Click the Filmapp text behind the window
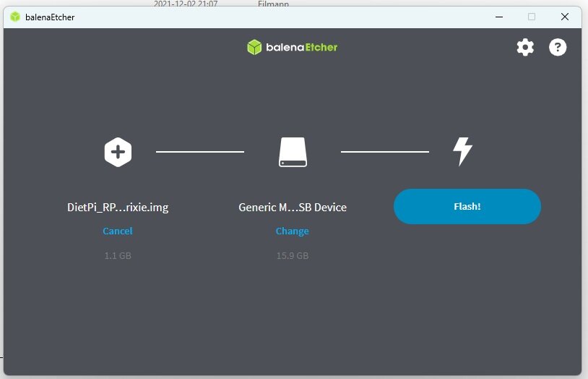This screenshot has height=379, width=588. tap(273, 4)
